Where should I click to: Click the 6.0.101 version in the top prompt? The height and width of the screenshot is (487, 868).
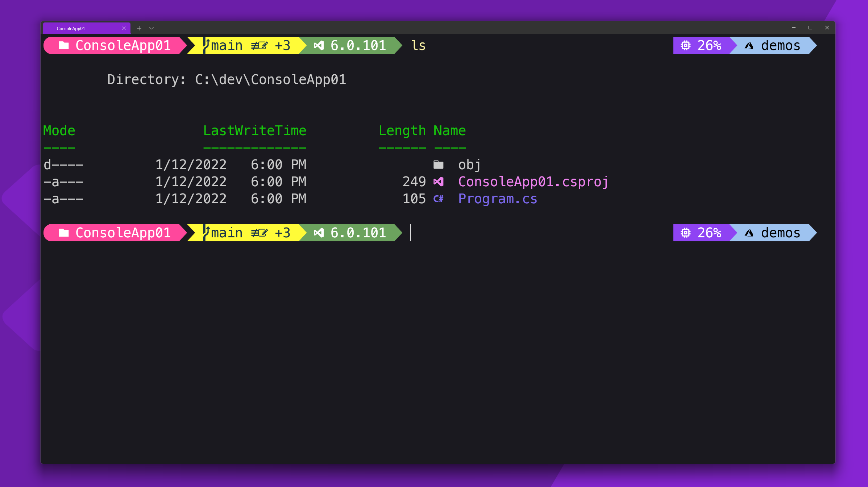pos(358,46)
